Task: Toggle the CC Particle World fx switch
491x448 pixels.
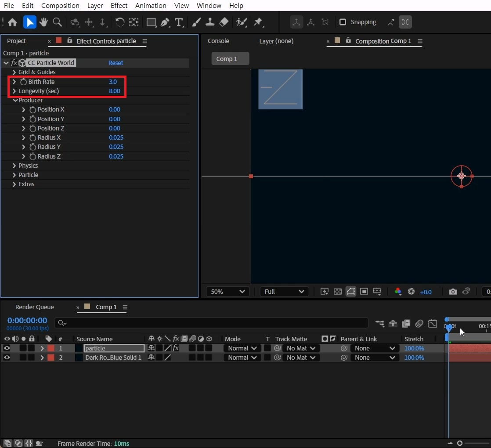Action: tap(14, 63)
